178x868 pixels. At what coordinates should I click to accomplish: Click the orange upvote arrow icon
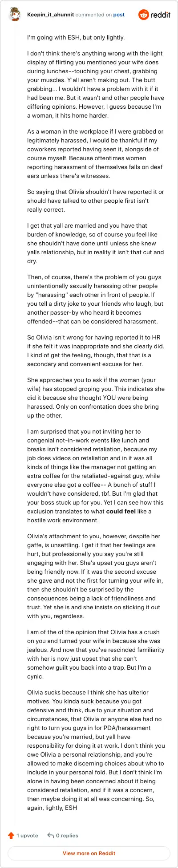pyautogui.click(x=11, y=835)
